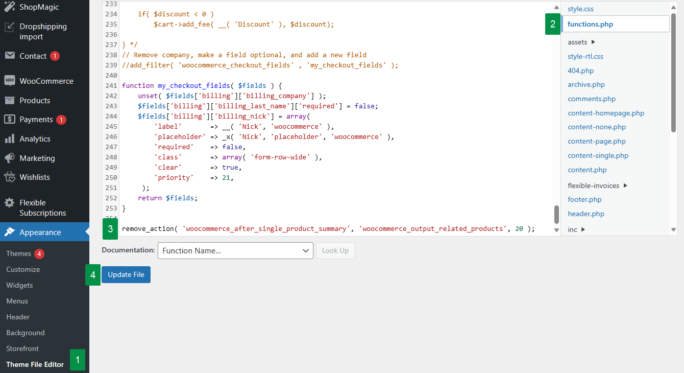Open content-none.php file
The width and height of the screenshot is (684, 373).
click(596, 127)
